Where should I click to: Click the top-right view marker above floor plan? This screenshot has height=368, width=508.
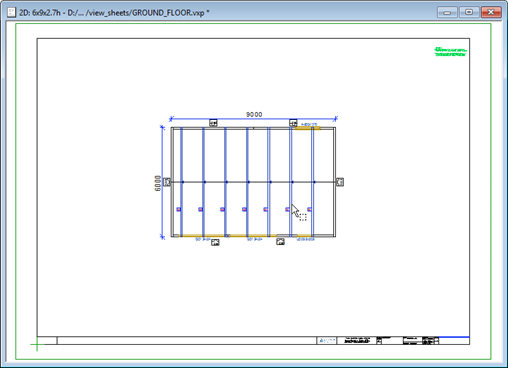(293, 123)
